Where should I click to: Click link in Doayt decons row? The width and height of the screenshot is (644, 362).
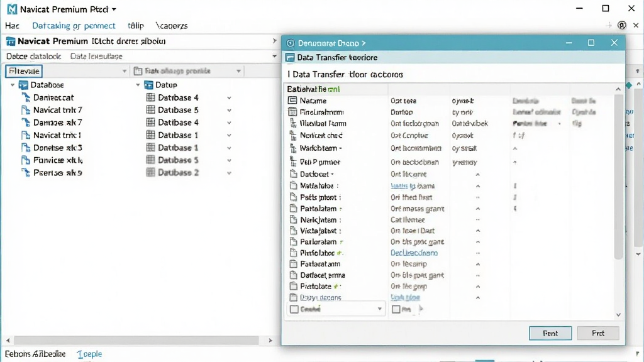[x=405, y=297]
